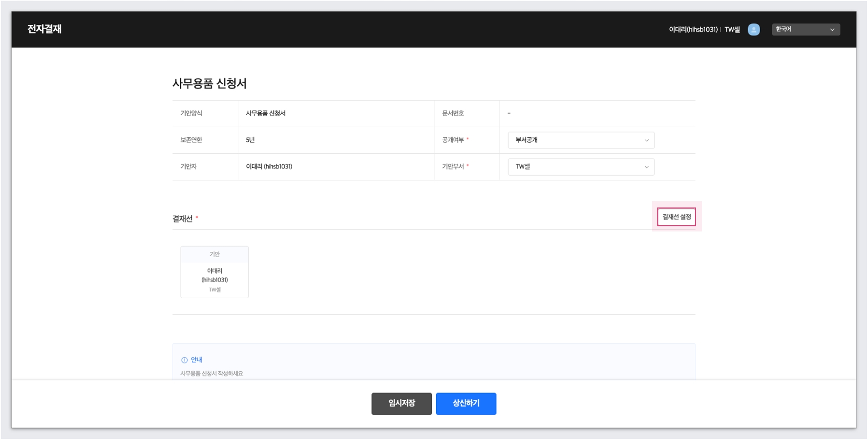This screenshot has height=440, width=868.
Task: Click the 보존연한 value 5년
Action: pos(250,140)
